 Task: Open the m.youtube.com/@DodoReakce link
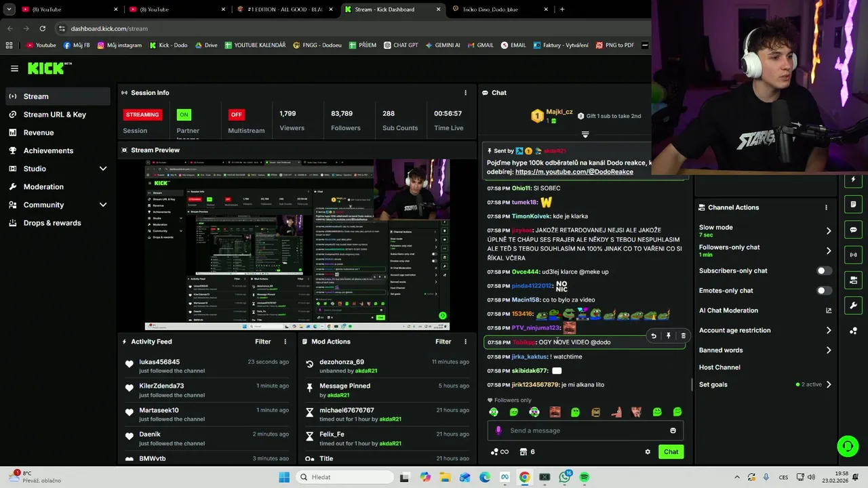[x=574, y=172]
